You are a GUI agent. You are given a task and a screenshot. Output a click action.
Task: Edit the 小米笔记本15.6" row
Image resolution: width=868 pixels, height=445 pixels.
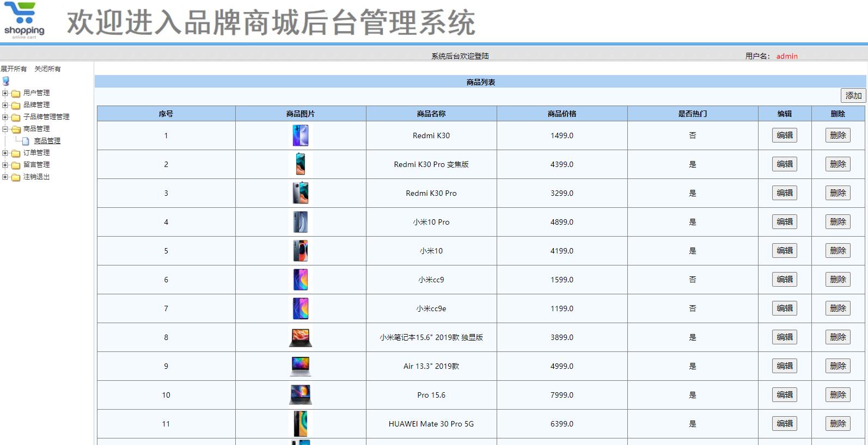[x=785, y=337]
